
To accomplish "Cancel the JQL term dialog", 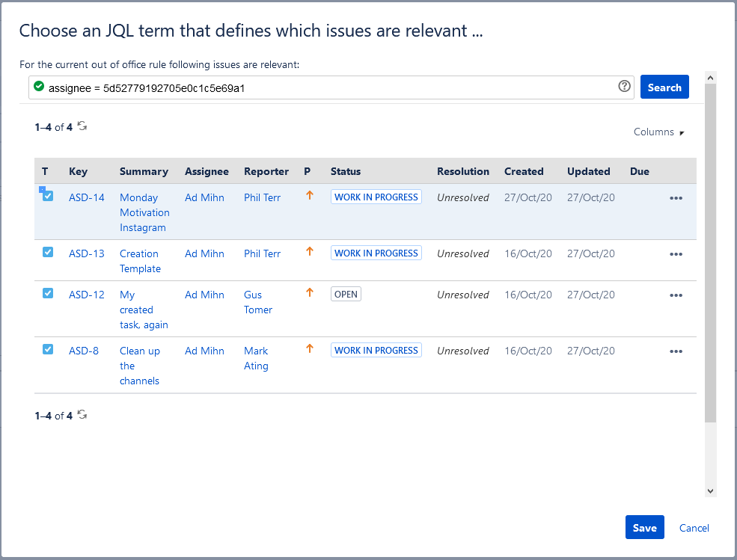I will tap(694, 528).
